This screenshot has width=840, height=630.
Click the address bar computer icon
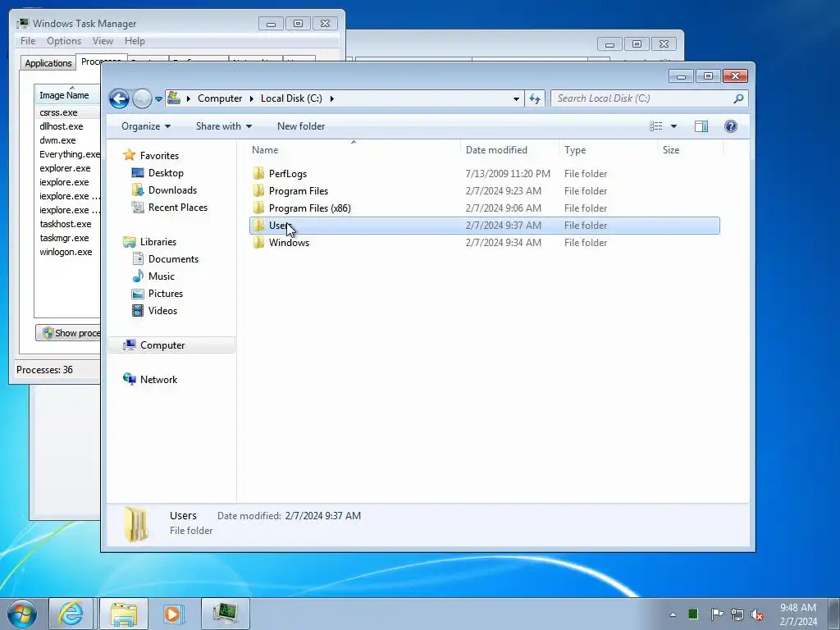(x=174, y=98)
